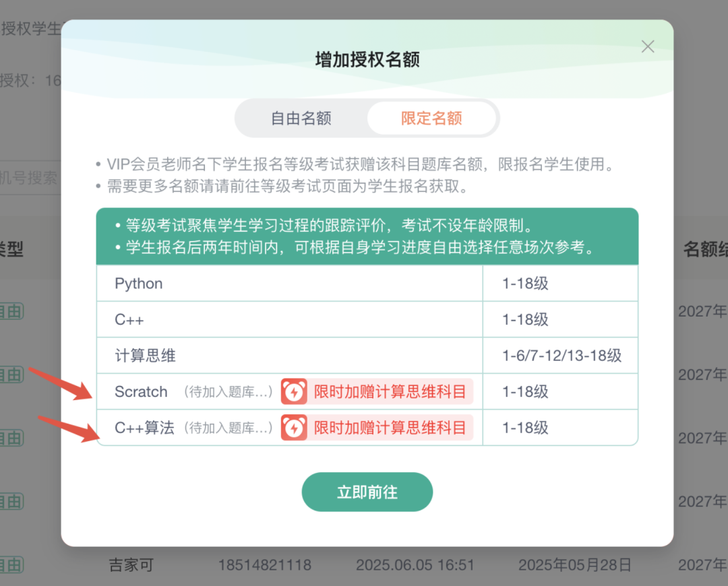The height and width of the screenshot is (586, 728).
Task: Switch to the 自由名额 tab
Action: 301,119
